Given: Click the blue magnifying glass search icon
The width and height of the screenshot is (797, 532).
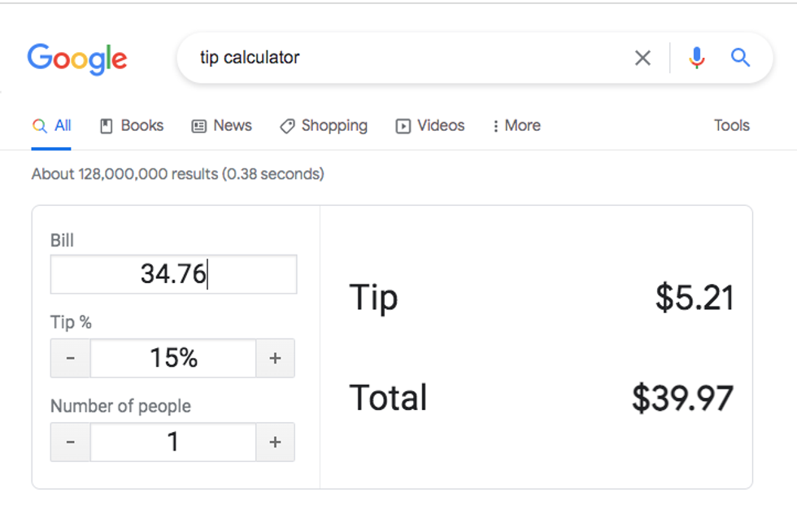Looking at the screenshot, I should click(x=740, y=58).
